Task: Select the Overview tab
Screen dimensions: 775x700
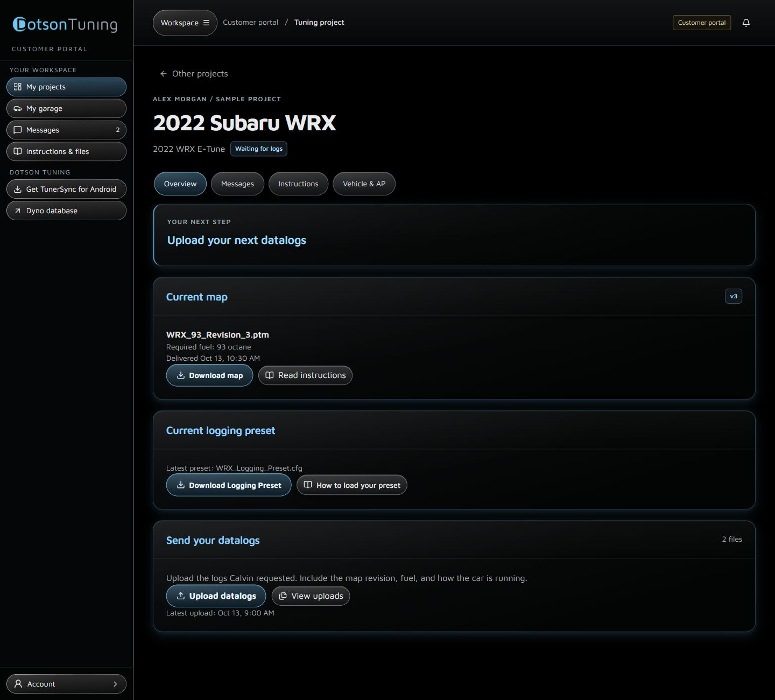Action: pos(180,184)
